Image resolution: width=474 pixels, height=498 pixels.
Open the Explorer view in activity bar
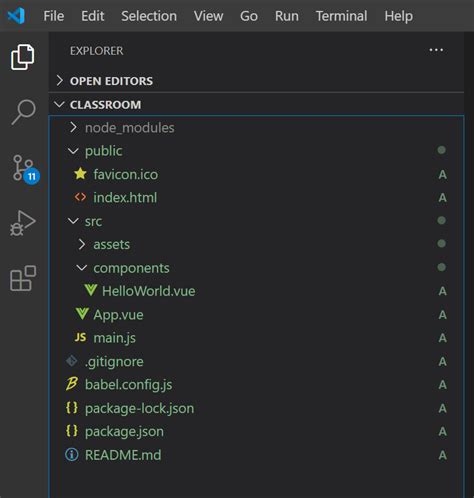pos(23,57)
